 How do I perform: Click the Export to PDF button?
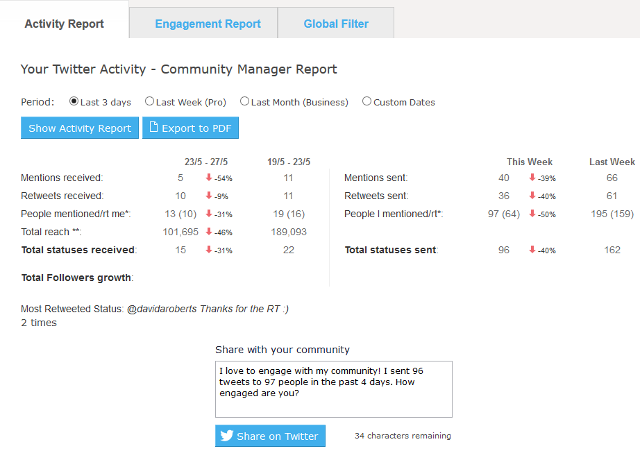[190, 128]
